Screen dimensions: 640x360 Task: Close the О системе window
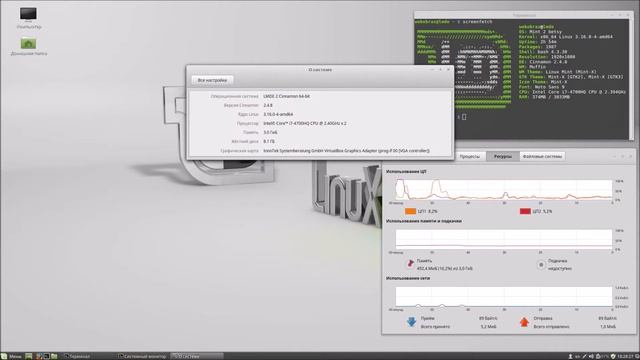coord(448,70)
